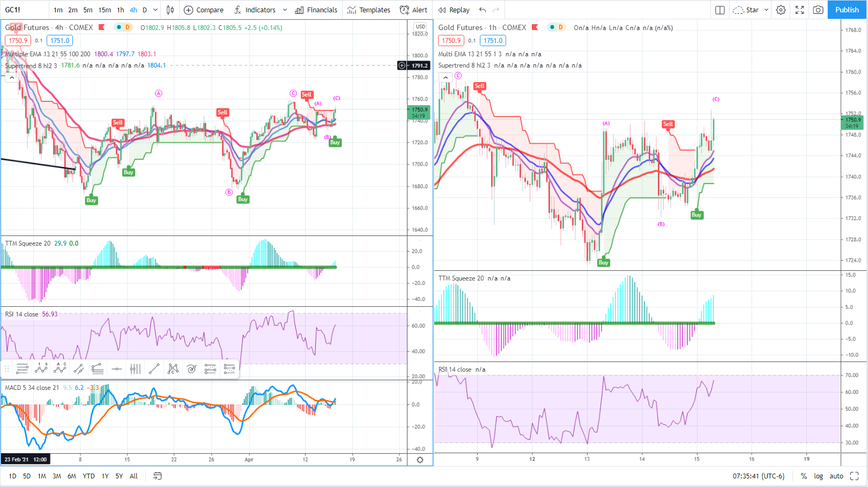Click the 1751.0 buy button on left chart

tap(60, 40)
